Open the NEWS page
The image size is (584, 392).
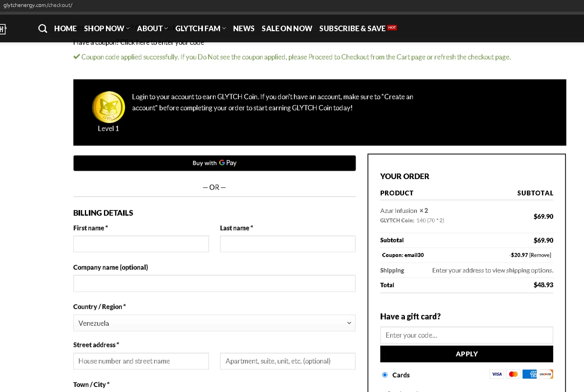click(x=244, y=28)
